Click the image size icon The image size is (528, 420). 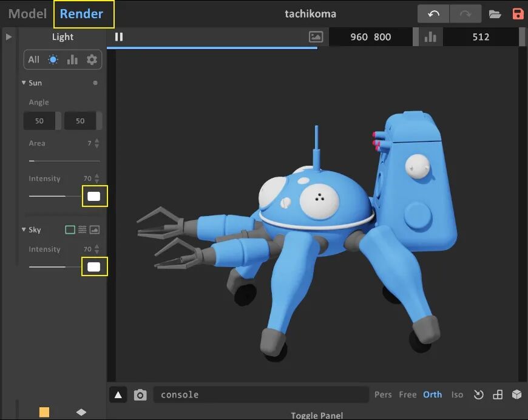pos(316,36)
